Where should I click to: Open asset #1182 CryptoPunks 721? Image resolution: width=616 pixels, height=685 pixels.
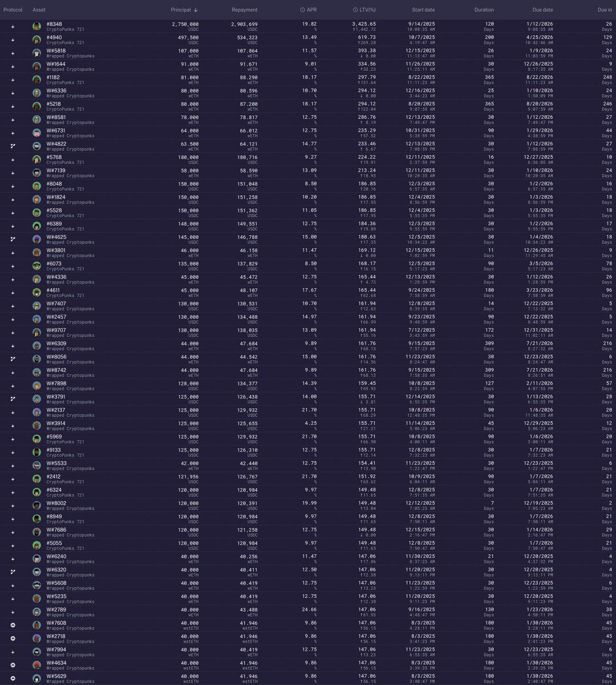[65, 80]
